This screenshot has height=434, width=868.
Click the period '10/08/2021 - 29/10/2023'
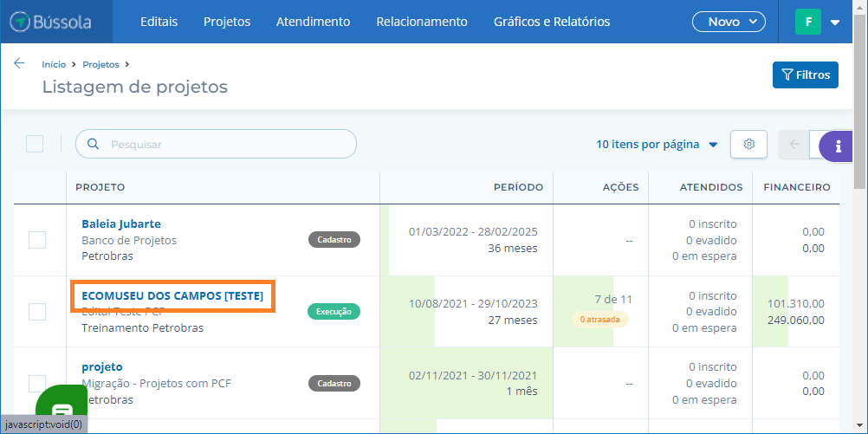pyautogui.click(x=473, y=303)
